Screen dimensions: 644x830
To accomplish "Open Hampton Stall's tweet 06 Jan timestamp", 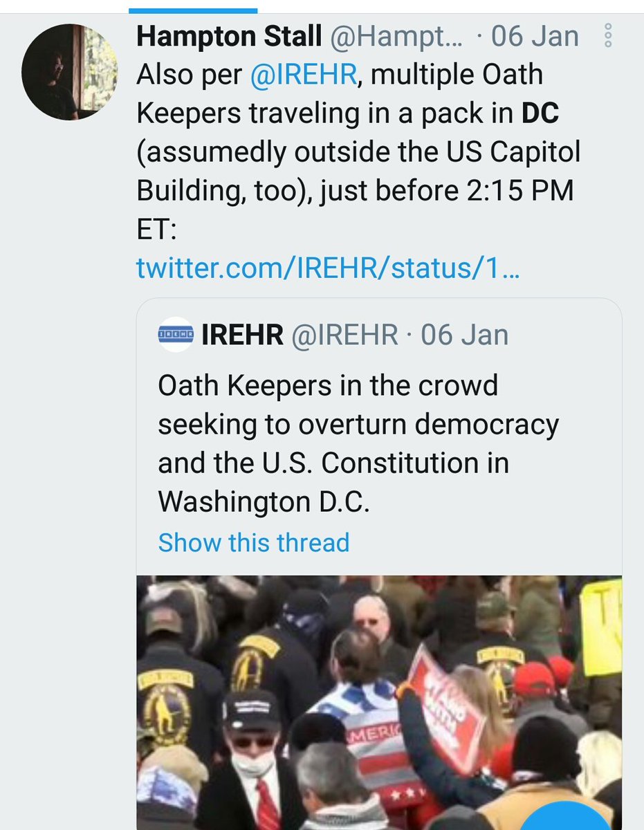I will coord(535,36).
